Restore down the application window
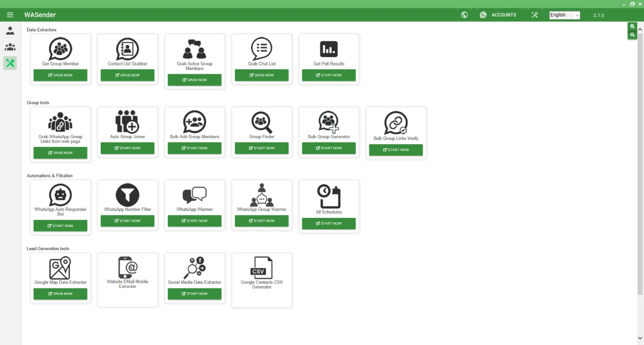This screenshot has height=345, width=644. [632, 4]
